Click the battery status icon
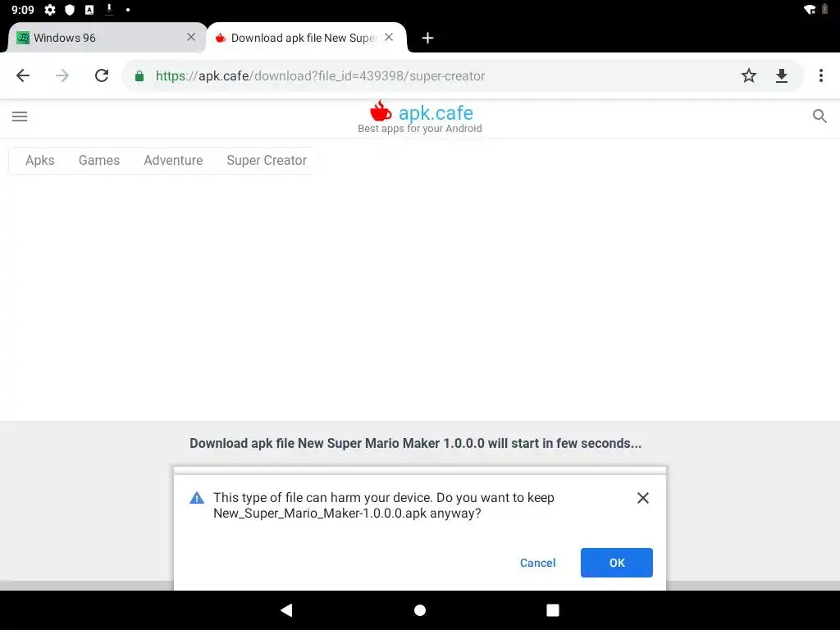The image size is (840, 630). point(825,10)
